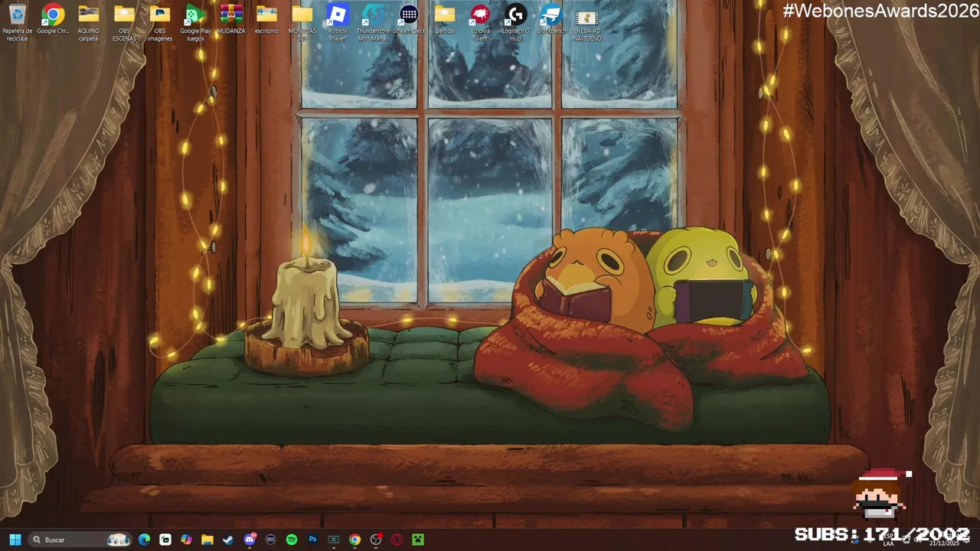The width and height of the screenshot is (980, 551).
Task: Click the Buscar search box in taskbar
Action: coord(80,540)
